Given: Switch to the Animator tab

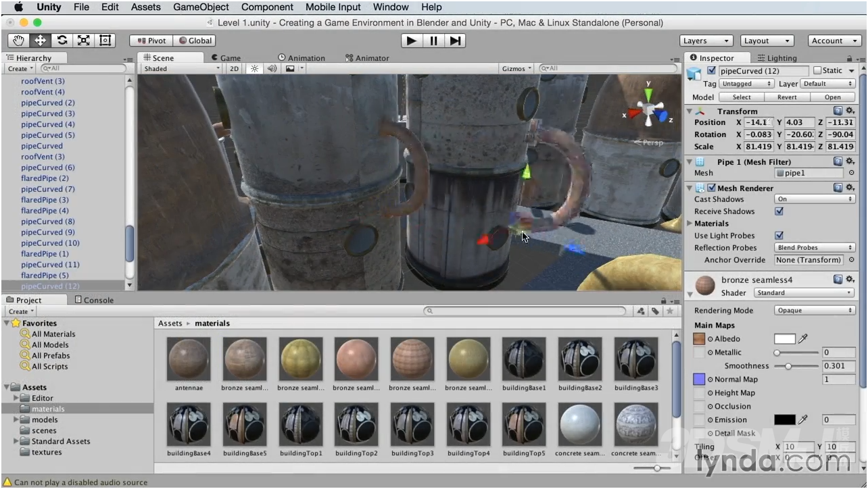Looking at the screenshot, I should pyautogui.click(x=368, y=58).
